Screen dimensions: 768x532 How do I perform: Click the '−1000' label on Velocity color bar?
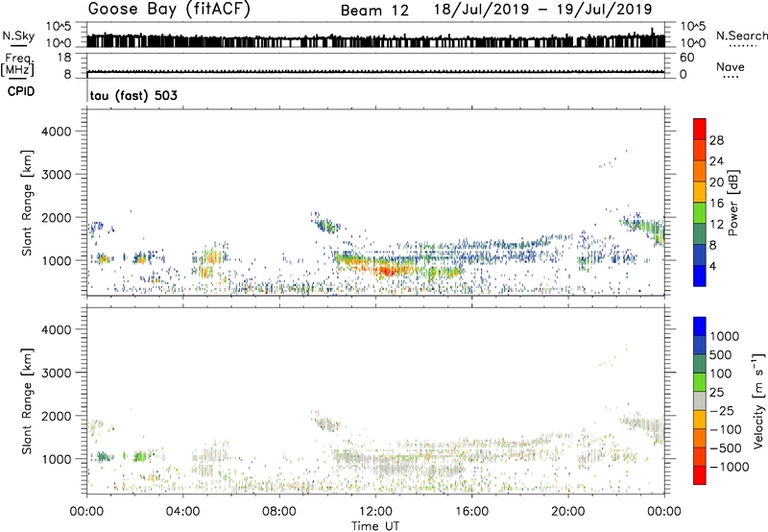point(729,467)
